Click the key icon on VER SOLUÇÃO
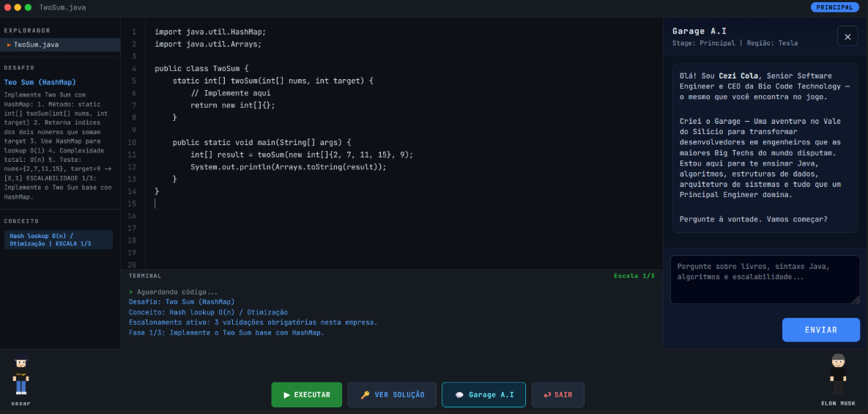 (x=365, y=395)
